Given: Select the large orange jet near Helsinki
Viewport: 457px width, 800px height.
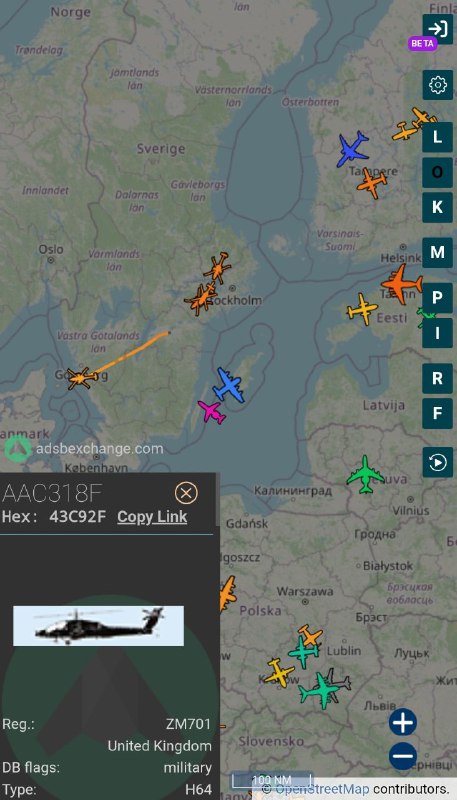Looking at the screenshot, I should (x=402, y=284).
